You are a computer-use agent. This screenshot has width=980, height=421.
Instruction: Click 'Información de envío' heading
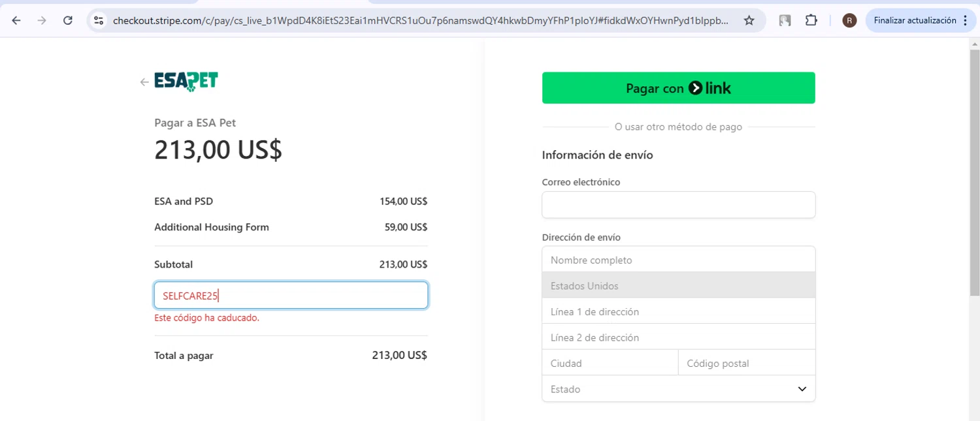[x=597, y=155]
